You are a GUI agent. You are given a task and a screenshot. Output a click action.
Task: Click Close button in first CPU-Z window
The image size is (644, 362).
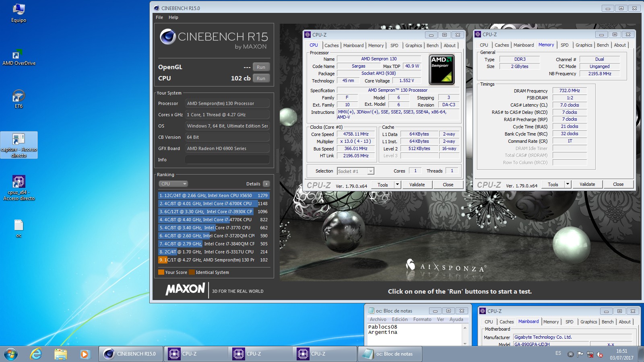click(448, 185)
